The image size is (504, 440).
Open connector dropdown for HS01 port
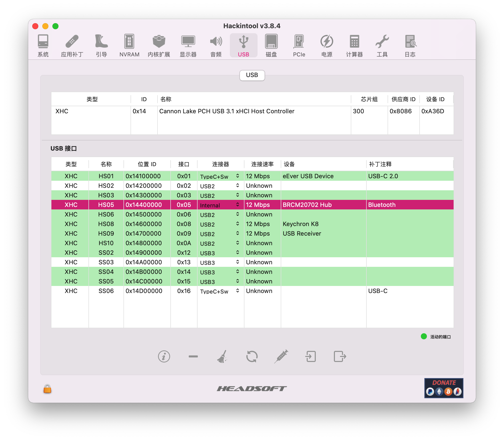click(x=220, y=176)
